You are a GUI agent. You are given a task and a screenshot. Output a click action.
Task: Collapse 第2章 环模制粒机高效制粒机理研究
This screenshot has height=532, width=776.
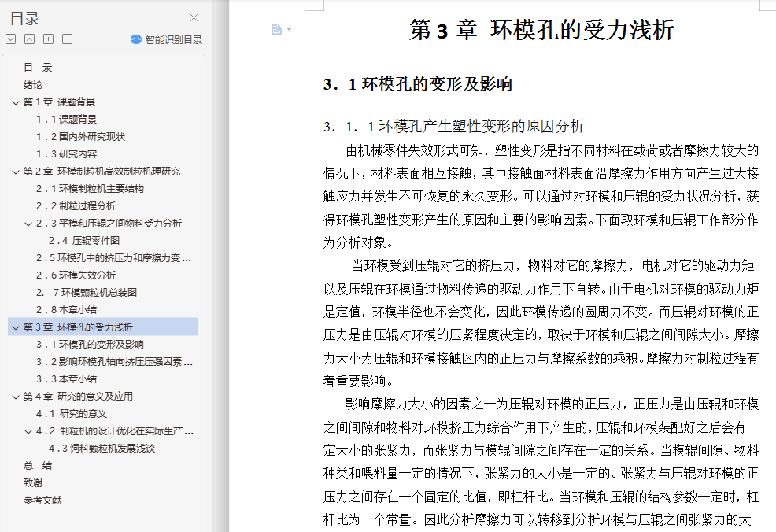point(15,172)
